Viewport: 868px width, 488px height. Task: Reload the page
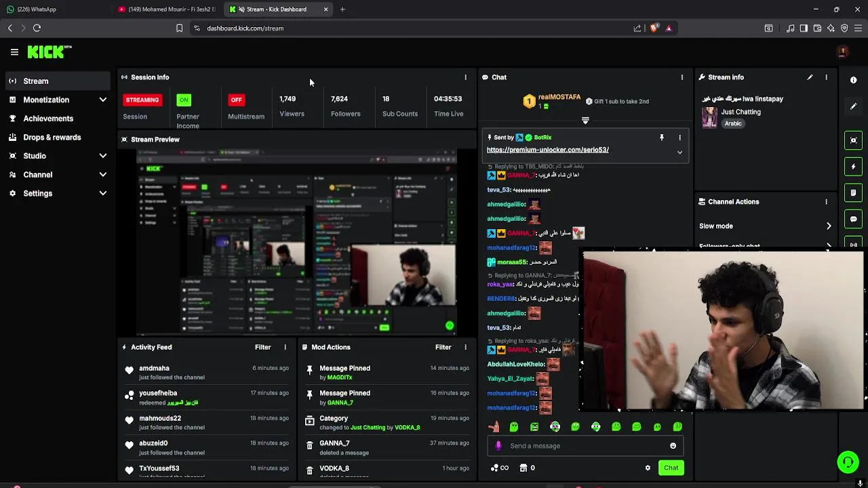coord(37,28)
